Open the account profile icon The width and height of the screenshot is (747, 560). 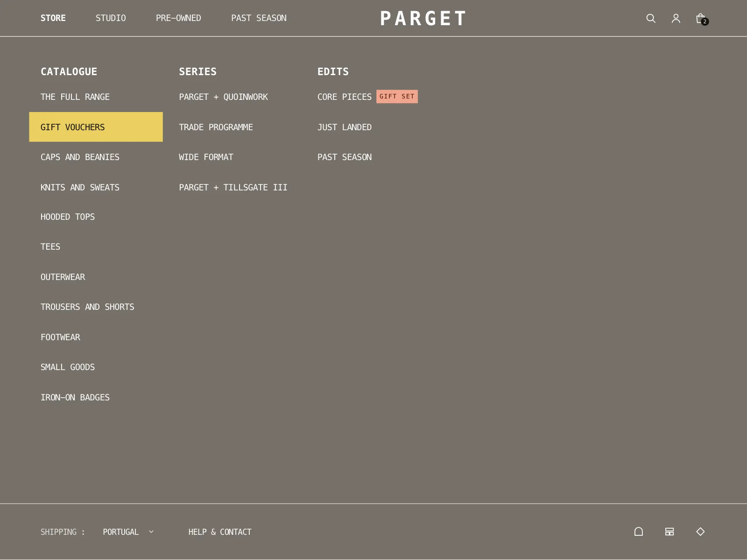click(676, 18)
